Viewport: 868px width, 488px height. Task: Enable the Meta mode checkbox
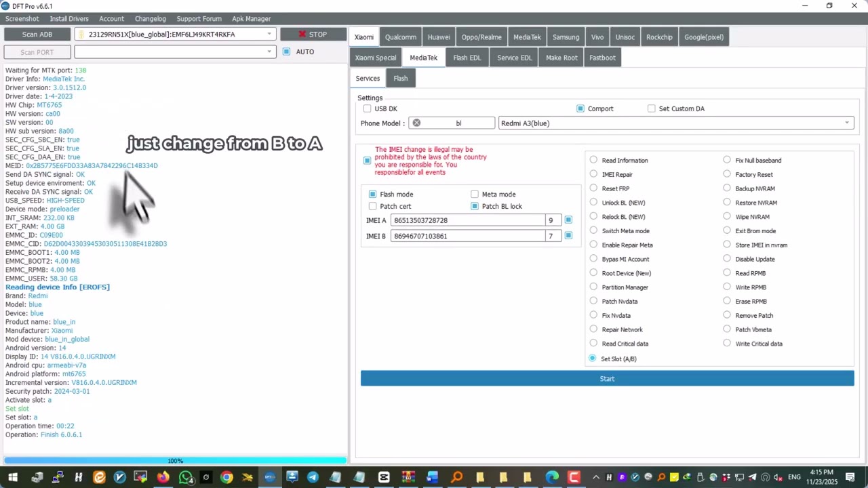(475, 195)
